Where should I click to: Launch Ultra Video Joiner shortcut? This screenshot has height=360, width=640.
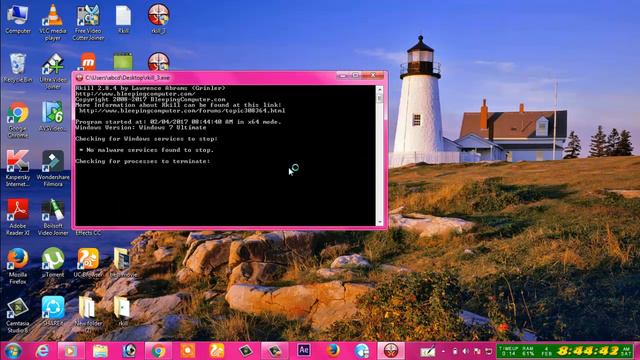tap(53, 71)
